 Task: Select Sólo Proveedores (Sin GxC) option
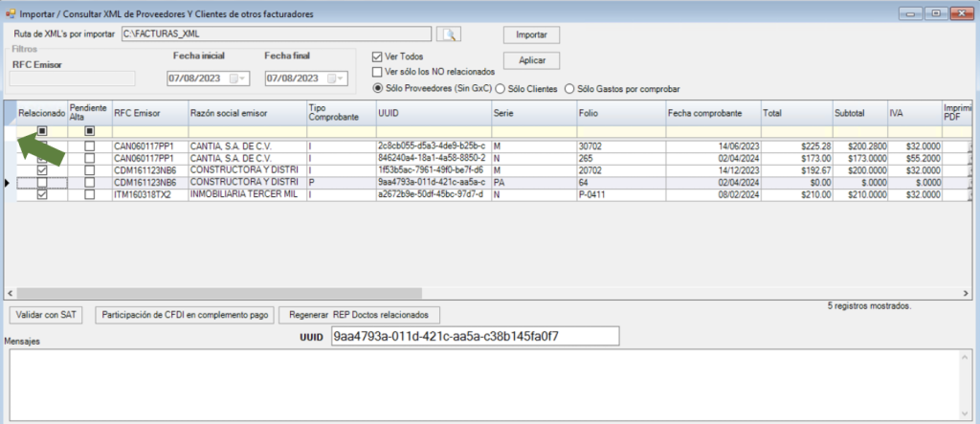tap(377, 89)
